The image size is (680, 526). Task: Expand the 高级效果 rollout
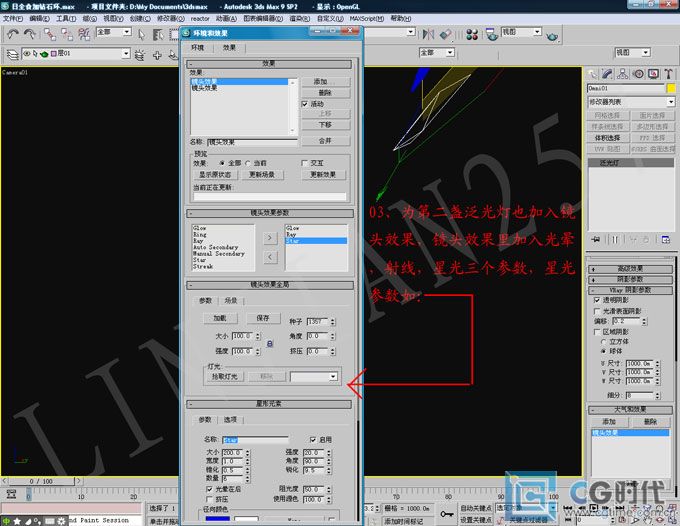pos(630,269)
